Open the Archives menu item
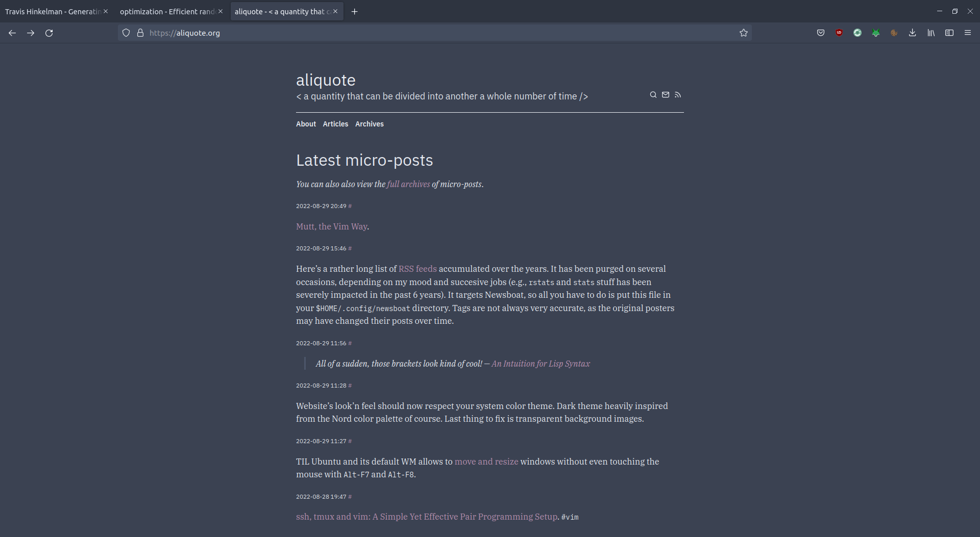 (x=370, y=124)
